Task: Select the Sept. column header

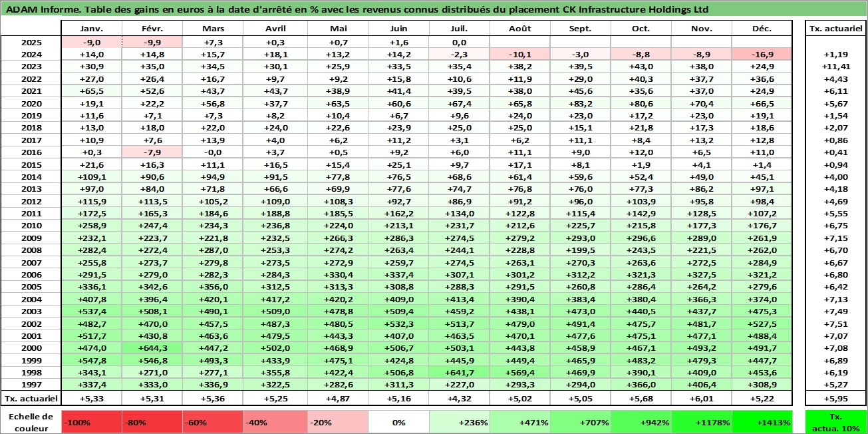Action: point(579,29)
